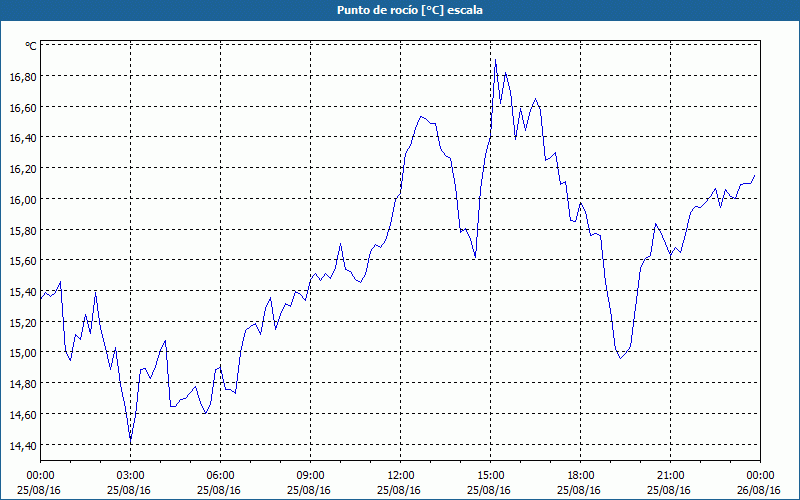The width and height of the screenshot is (800, 500).
Task: Click the curve's highest peak just after 15:00
Action: pyautogui.click(x=495, y=60)
